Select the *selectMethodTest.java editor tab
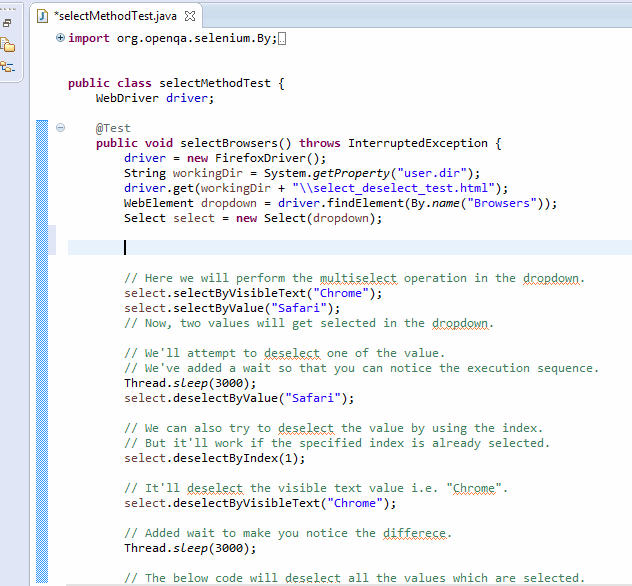The height and width of the screenshot is (586, 632). pyautogui.click(x=116, y=16)
